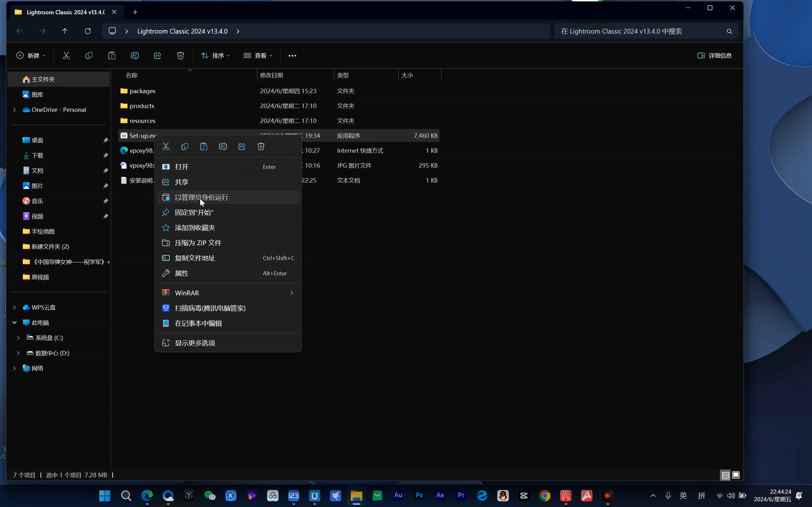Sort files by the 修改日期 column header
The image size is (812, 507).
tap(272, 75)
